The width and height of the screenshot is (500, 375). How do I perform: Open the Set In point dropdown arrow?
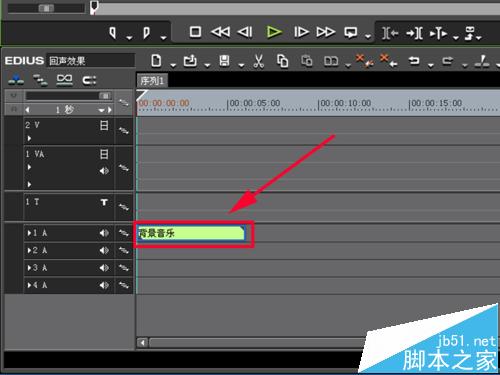point(129,38)
